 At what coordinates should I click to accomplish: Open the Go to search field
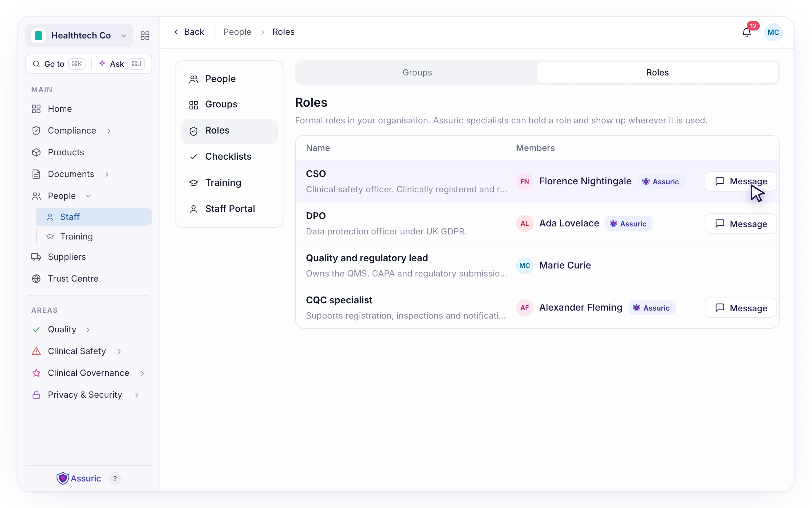click(59, 64)
